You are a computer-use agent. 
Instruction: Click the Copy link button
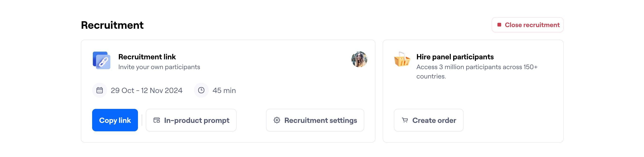coord(115,120)
